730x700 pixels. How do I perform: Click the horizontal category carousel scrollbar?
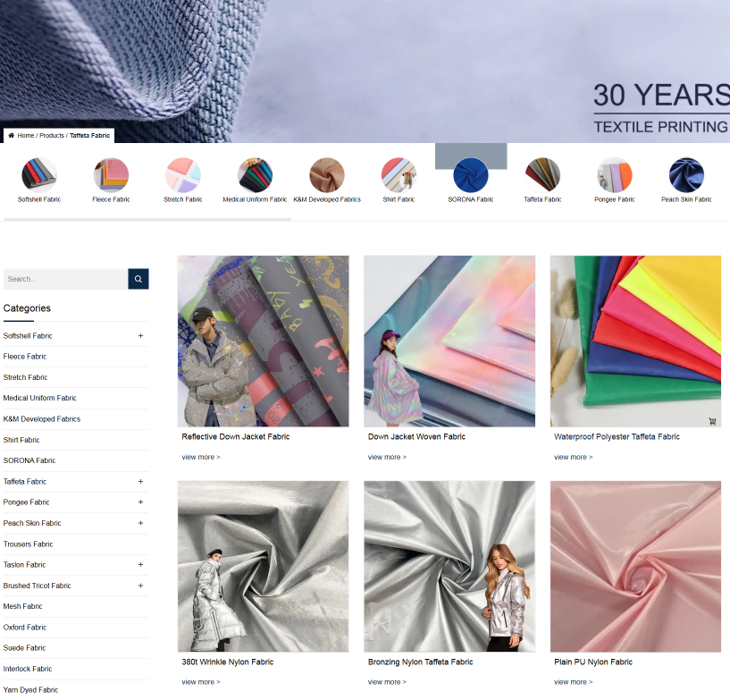(x=147, y=219)
